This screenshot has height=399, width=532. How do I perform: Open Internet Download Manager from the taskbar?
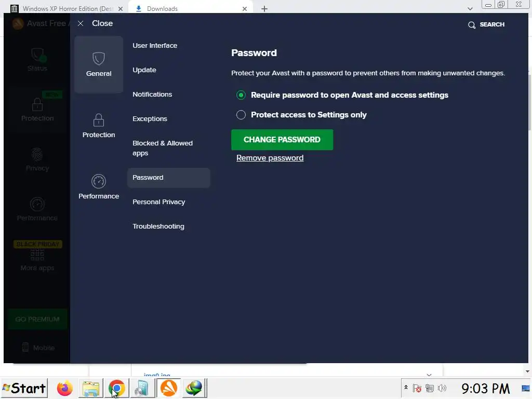(194, 389)
